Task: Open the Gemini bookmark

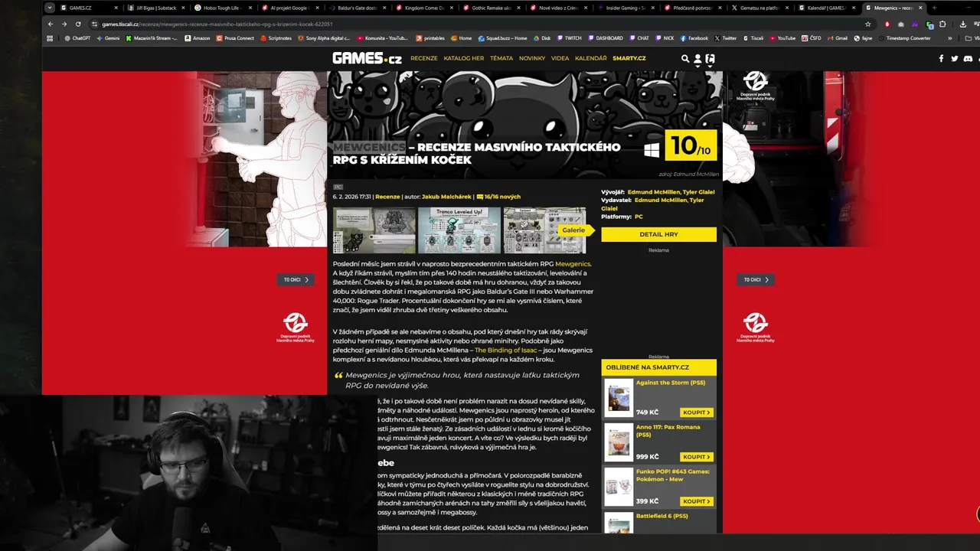Action: [108, 37]
